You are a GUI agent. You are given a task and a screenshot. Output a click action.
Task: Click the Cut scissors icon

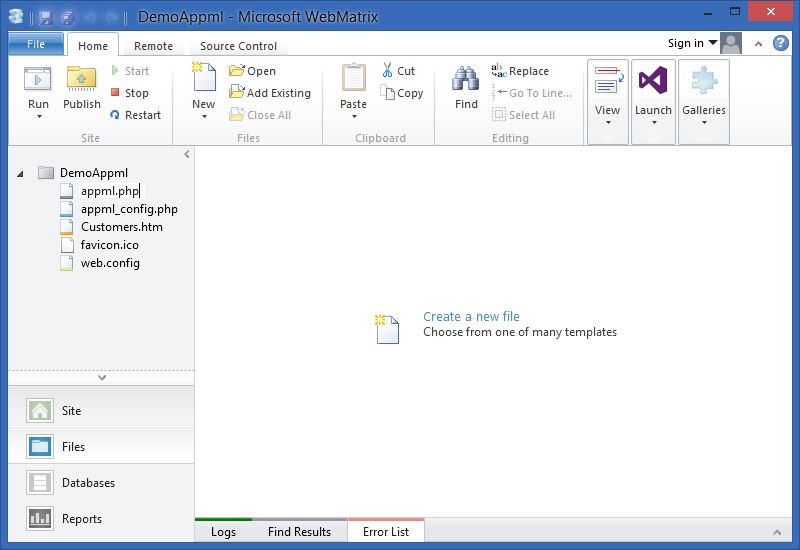click(387, 71)
